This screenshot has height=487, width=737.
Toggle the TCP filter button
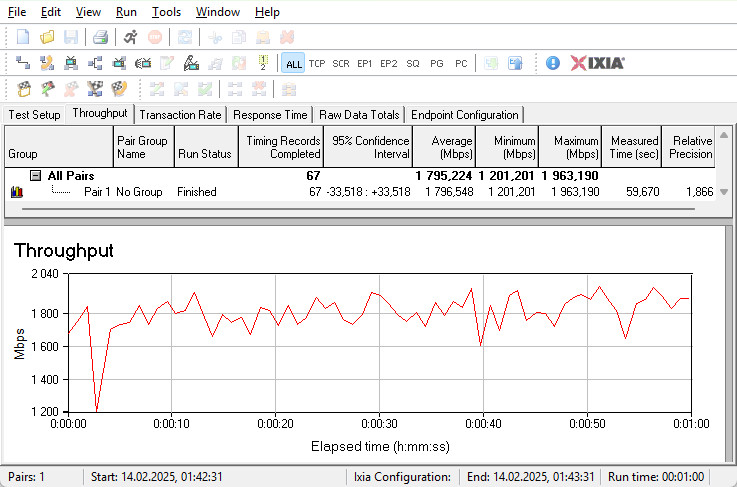(317, 63)
